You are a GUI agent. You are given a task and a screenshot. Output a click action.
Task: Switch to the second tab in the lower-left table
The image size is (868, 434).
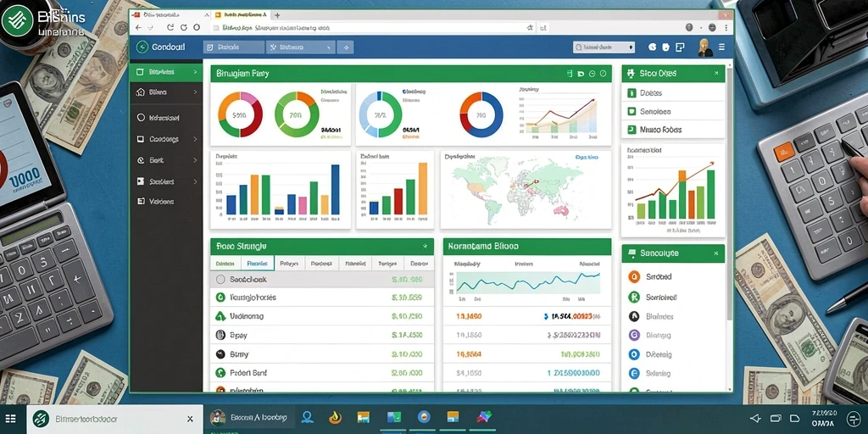click(x=258, y=264)
